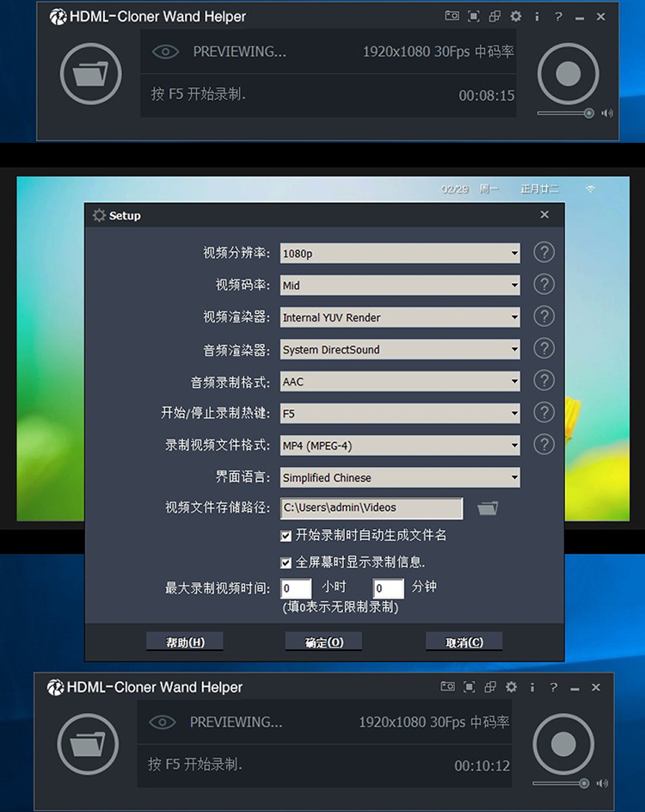
Task: Click the 小时 hours input field
Action: [x=296, y=588]
